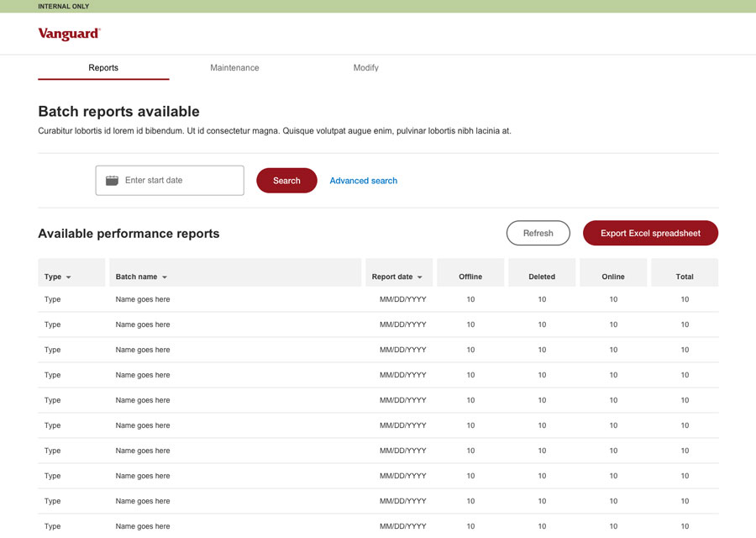Switch to the Maintenance tab
Image resolution: width=756 pixels, height=538 pixels.
(234, 68)
